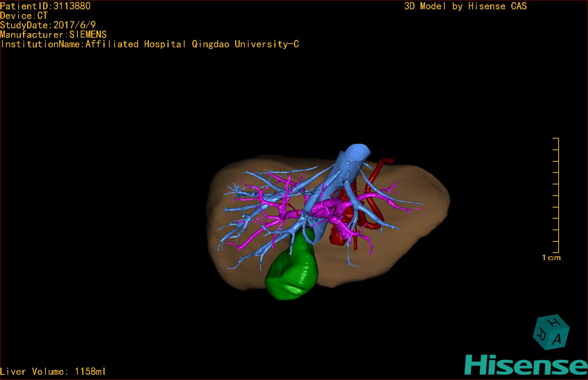The width and height of the screenshot is (588, 380).
Task: Click the 1cm scale label
Action: pos(551,257)
